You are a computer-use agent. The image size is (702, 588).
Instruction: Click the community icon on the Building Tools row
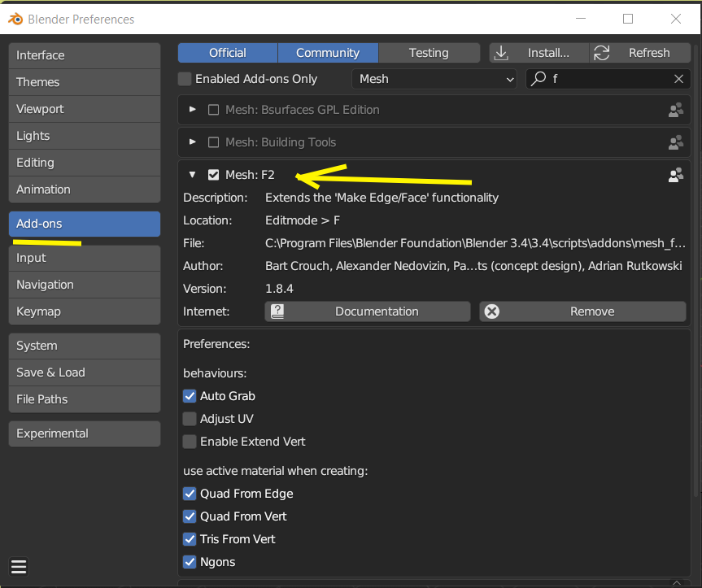675,142
